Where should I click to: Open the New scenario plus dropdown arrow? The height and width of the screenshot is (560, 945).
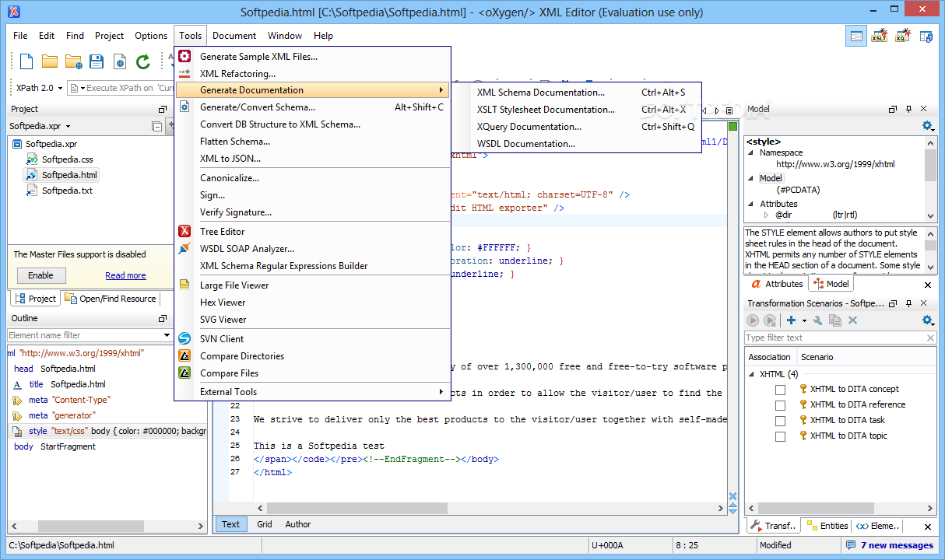[804, 320]
